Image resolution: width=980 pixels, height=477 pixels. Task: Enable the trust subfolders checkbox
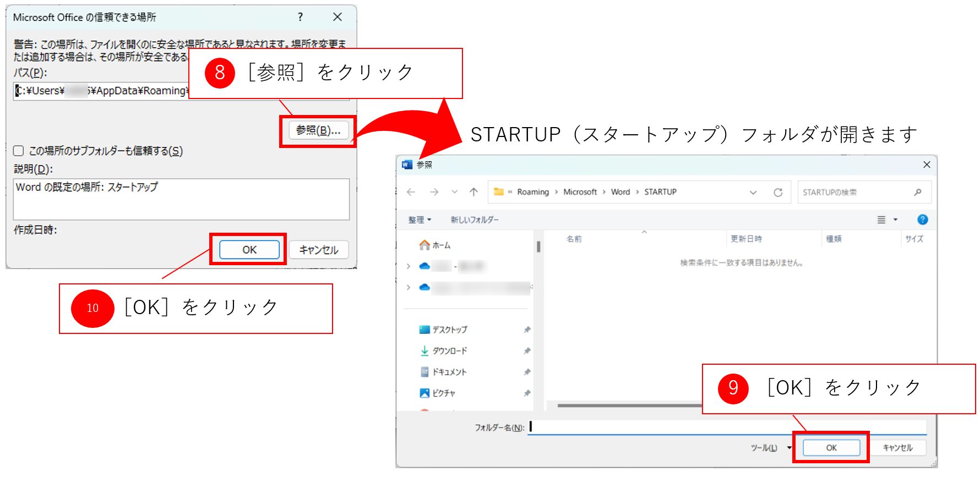pos(19,151)
